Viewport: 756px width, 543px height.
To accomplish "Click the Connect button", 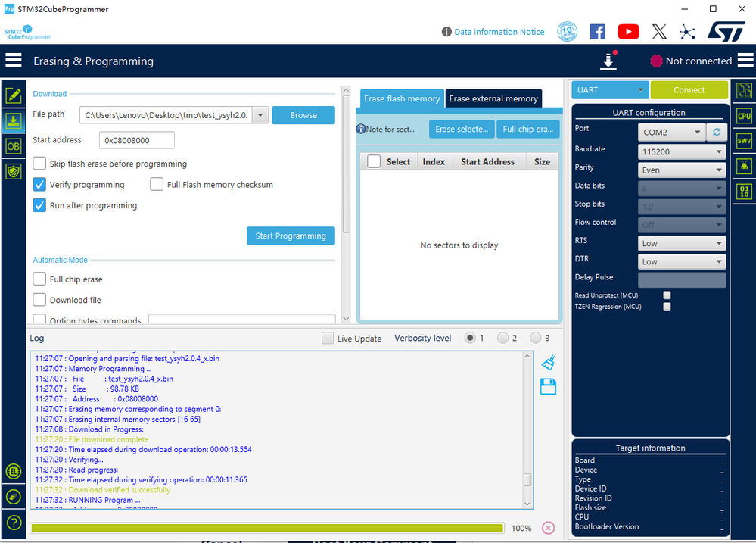I will coord(689,90).
